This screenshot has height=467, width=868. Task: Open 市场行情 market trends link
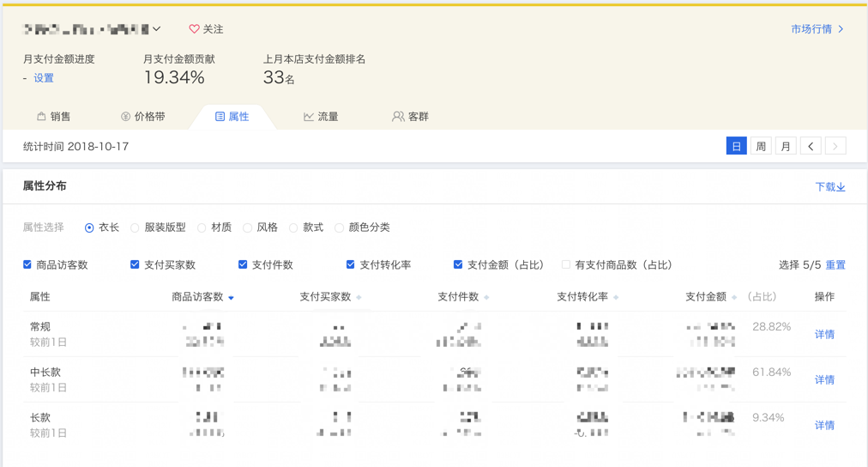coord(817,29)
